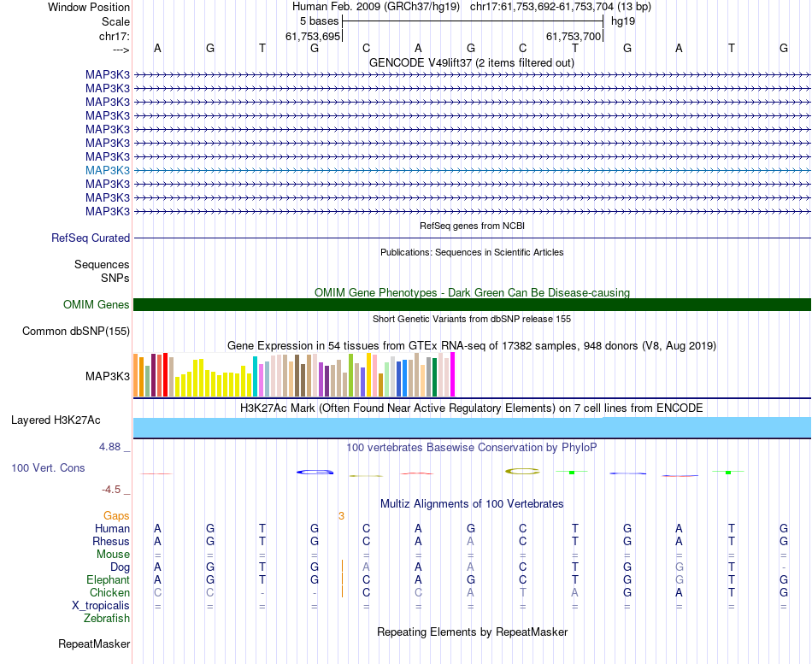Click the 'Common dbSNP(155)' track label

point(76,331)
